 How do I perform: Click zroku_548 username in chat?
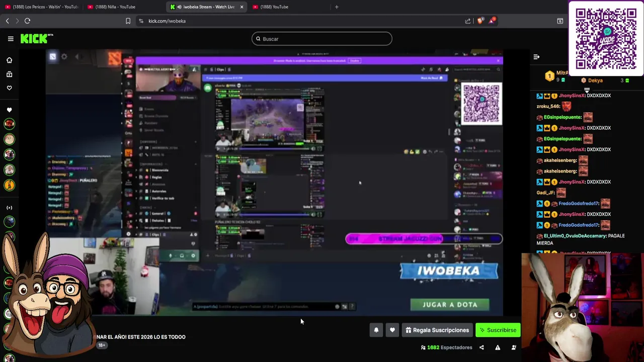pos(548,107)
